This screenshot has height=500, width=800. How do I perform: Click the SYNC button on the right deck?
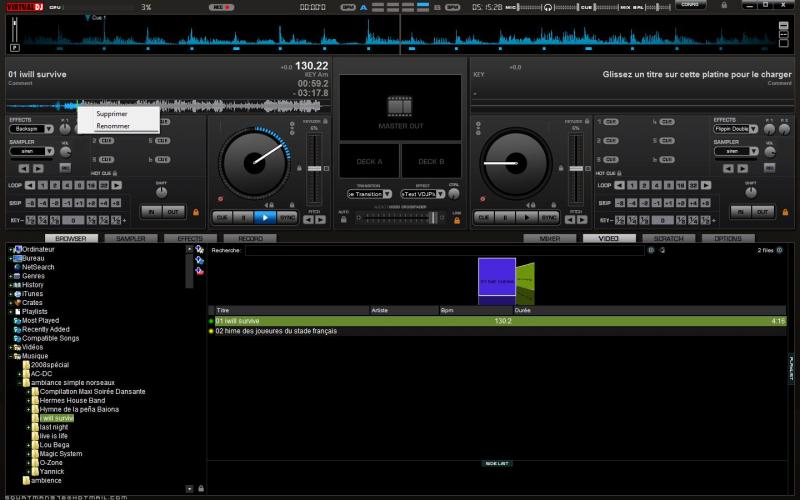549,216
